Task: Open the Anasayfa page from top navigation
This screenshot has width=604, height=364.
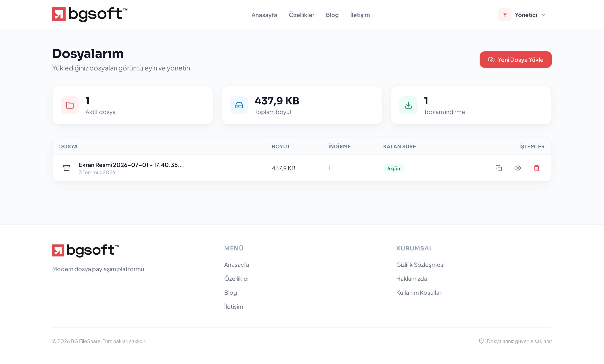Action: pyautogui.click(x=264, y=15)
